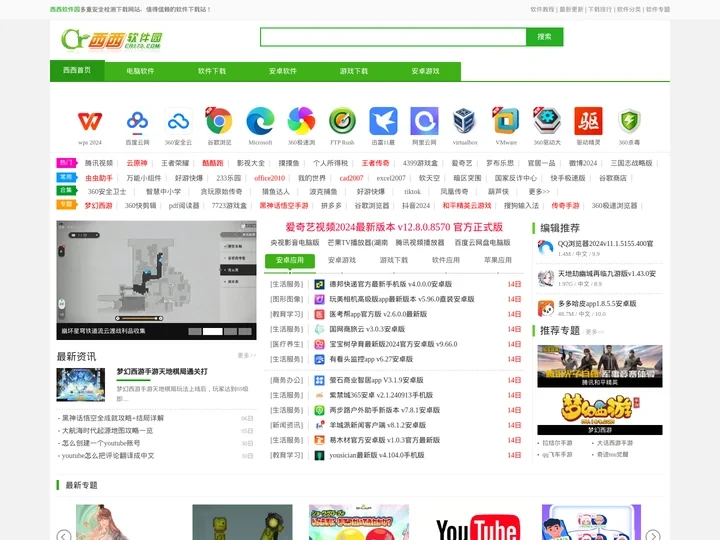Image resolution: width=720 pixels, height=540 pixels.
Task: Open the 爱奇艺视频2024最新版本 headline link
Action: pos(394,227)
